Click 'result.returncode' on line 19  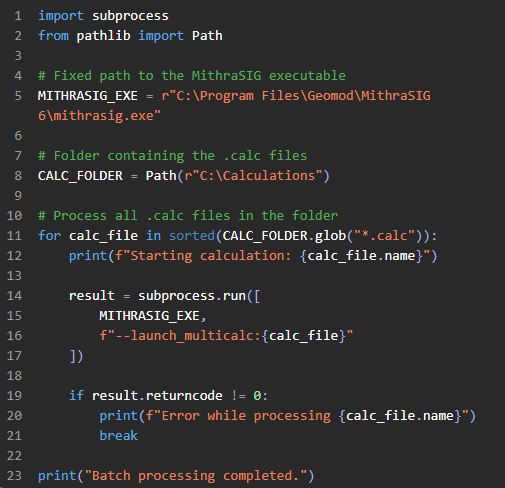[157, 396]
